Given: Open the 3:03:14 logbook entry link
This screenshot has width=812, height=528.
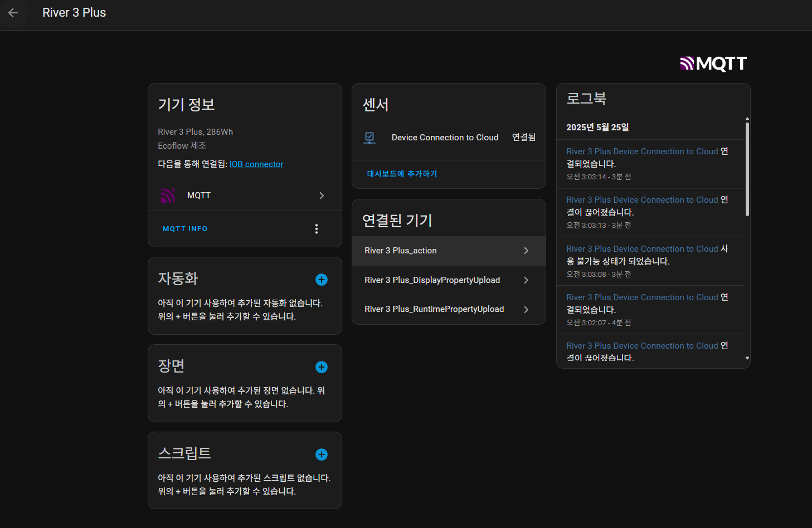Looking at the screenshot, I should [x=642, y=151].
